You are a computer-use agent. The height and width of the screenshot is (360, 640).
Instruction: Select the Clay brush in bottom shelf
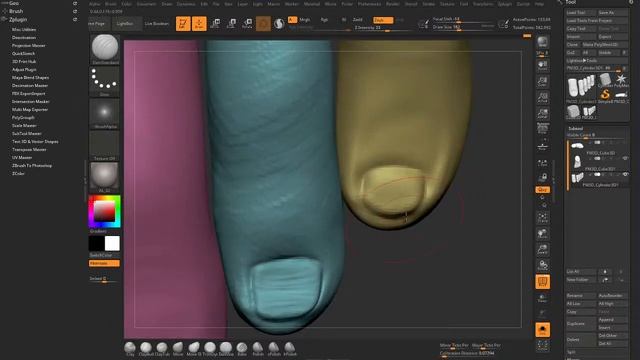pos(130,349)
